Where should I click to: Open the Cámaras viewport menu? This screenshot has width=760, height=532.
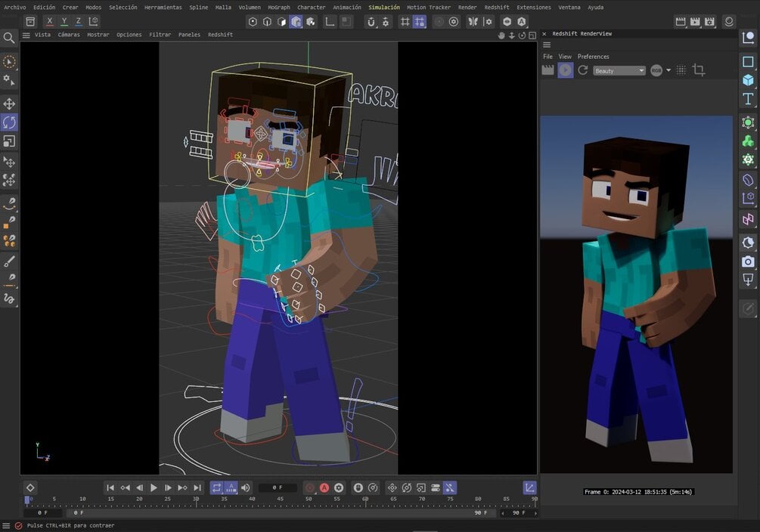[69, 35]
